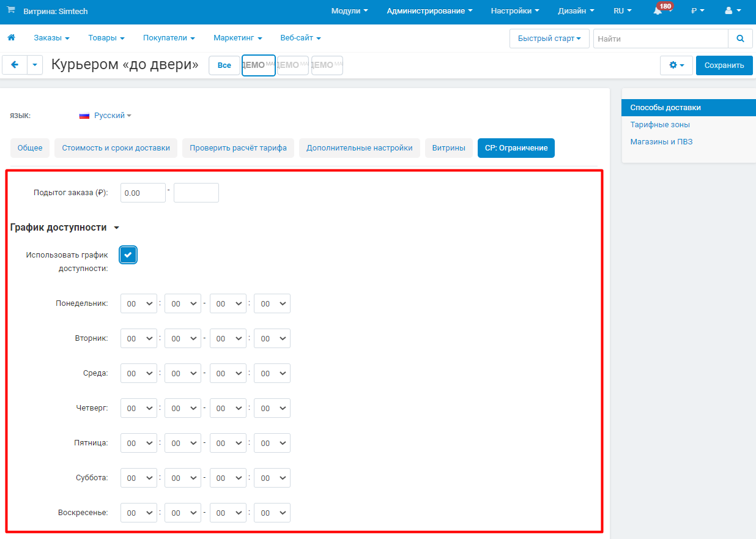Viewport: 756px width, 539px height.
Task: Open the "Тарифные зоны" sidebar link
Action: pos(660,125)
